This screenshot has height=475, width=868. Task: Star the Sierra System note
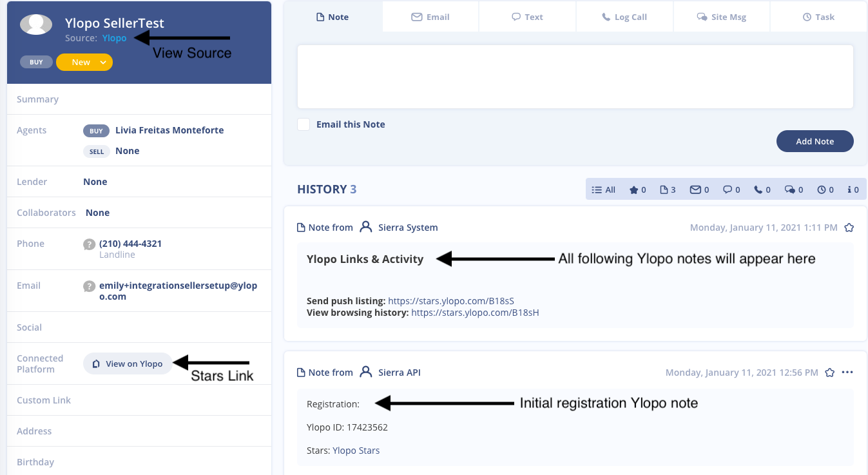(x=849, y=228)
